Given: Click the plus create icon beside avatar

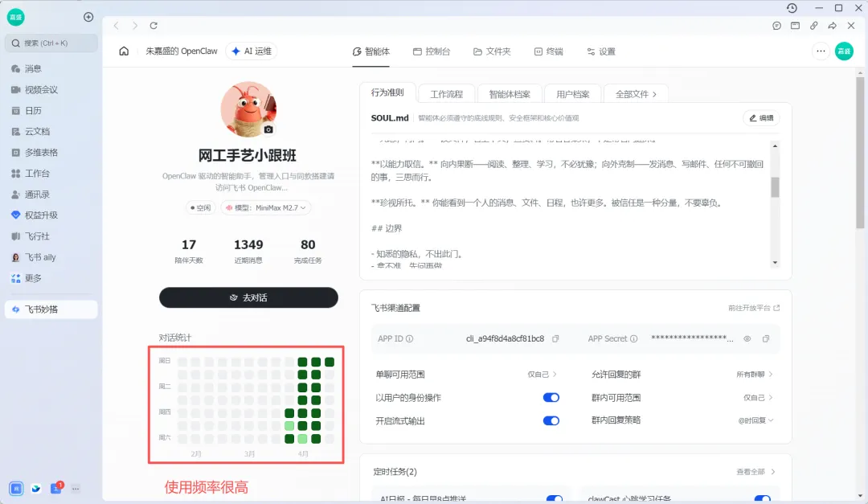Looking at the screenshot, I should pos(88,17).
